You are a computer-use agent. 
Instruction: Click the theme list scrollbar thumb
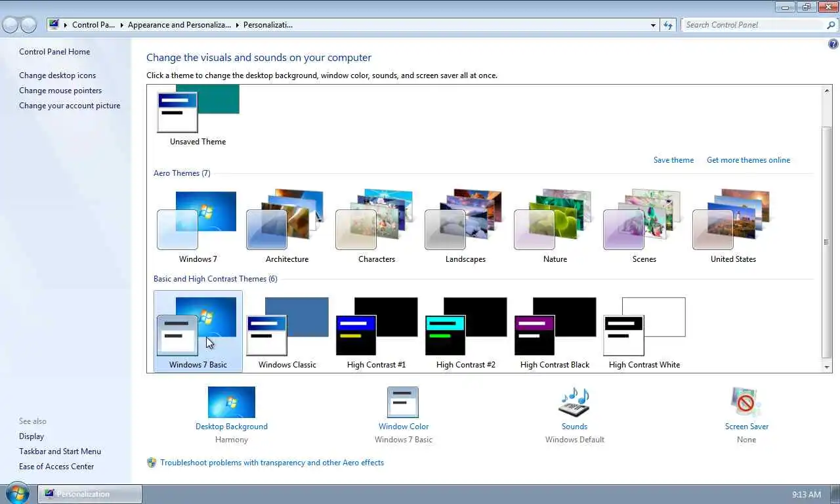pos(827,241)
